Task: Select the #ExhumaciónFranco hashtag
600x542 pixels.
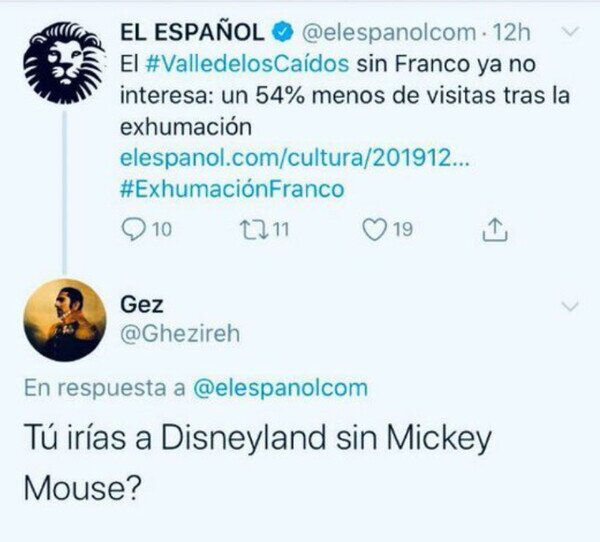Action: (231, 189)
